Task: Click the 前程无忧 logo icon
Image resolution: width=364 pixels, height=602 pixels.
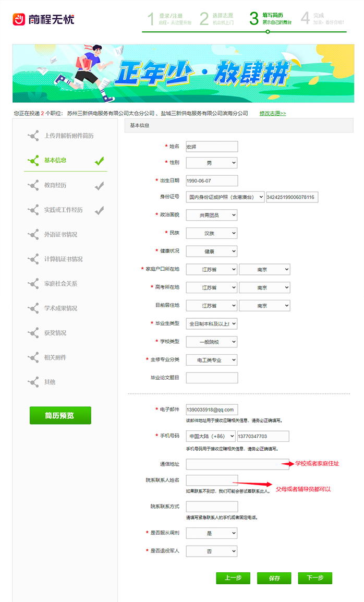Action: [x=19, y=19]
